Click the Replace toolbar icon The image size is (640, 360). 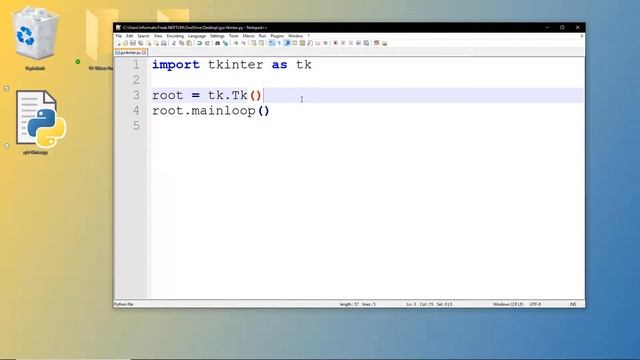225,43
